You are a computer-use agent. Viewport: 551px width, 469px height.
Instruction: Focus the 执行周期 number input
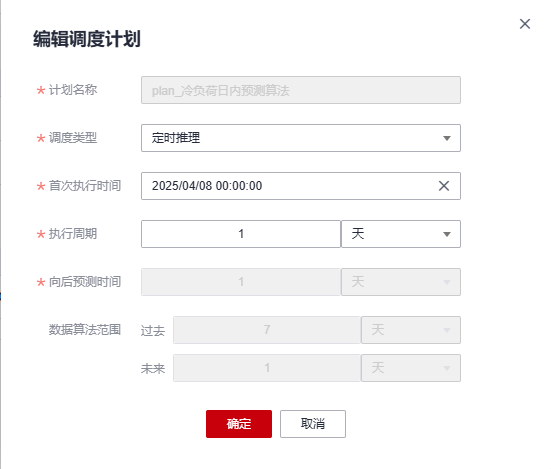point(241,234)
